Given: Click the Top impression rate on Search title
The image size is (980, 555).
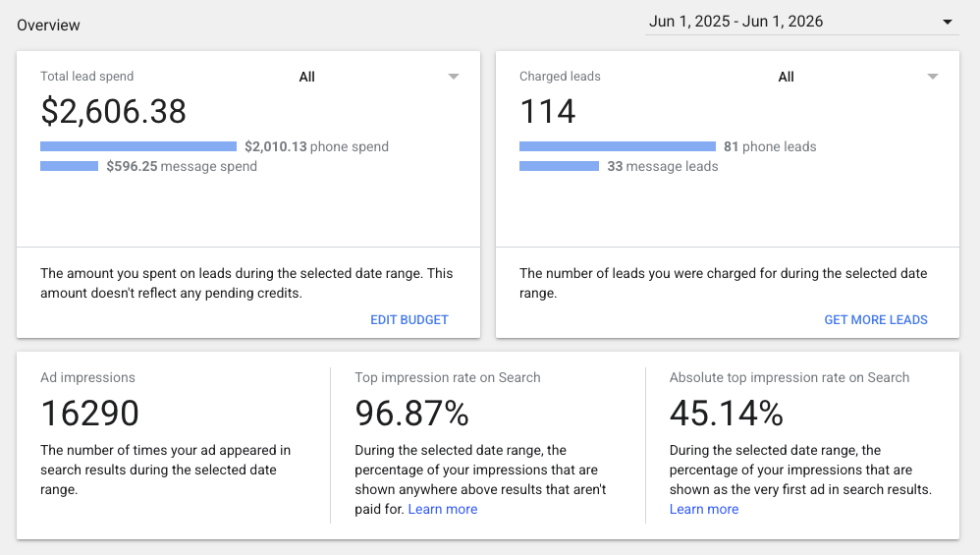Looking at the screenshot, I should (x=448, y=377).
